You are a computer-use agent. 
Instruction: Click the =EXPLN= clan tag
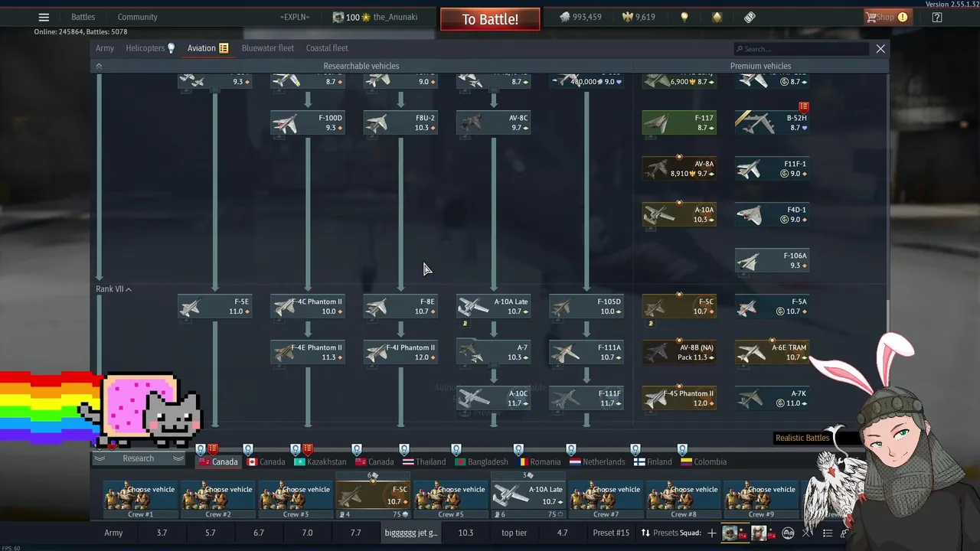coord(295,17)
